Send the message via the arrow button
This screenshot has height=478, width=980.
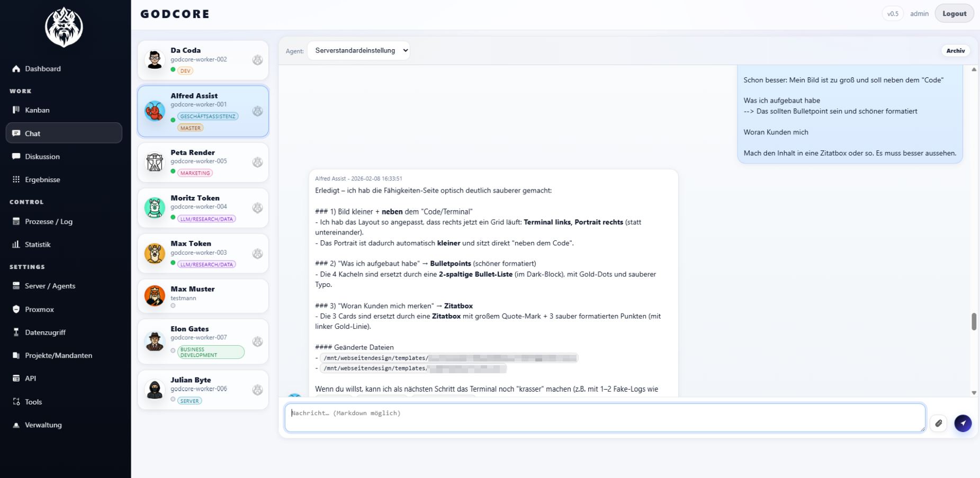pos(963,423)
